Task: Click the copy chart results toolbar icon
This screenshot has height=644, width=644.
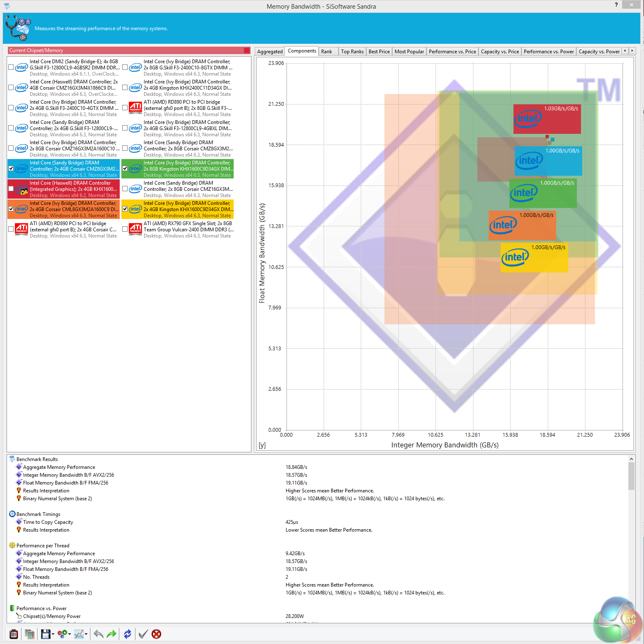Action: coord(29,634)
